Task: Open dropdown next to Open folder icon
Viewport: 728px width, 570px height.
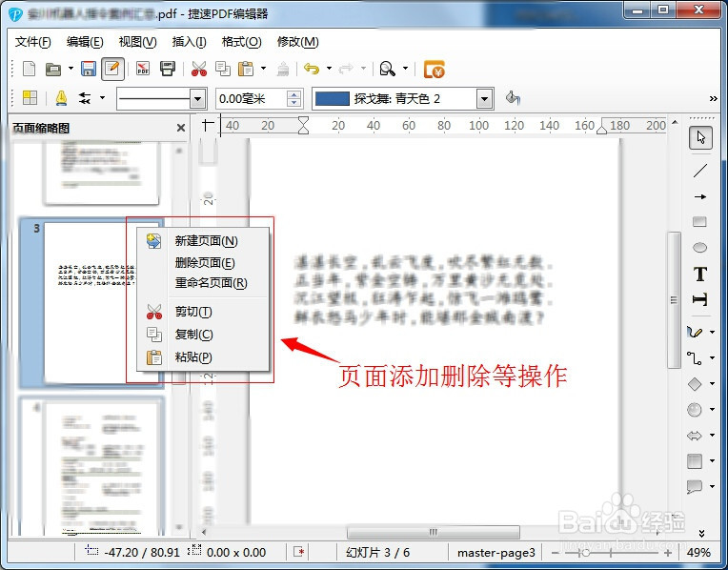Action: (x=71, y=69)
